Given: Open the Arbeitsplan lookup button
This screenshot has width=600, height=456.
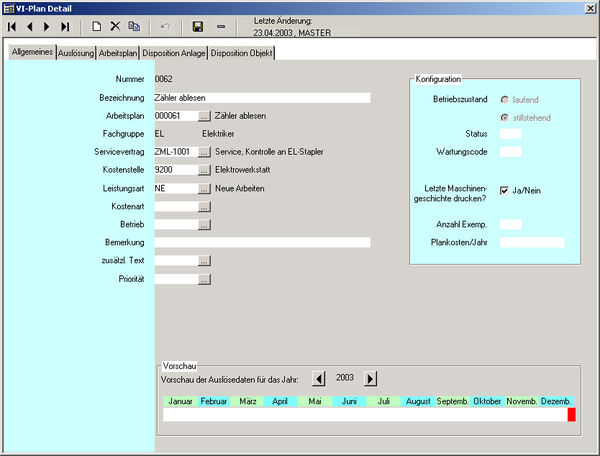Looking at the screenshot, I should (x=204, y=116).
